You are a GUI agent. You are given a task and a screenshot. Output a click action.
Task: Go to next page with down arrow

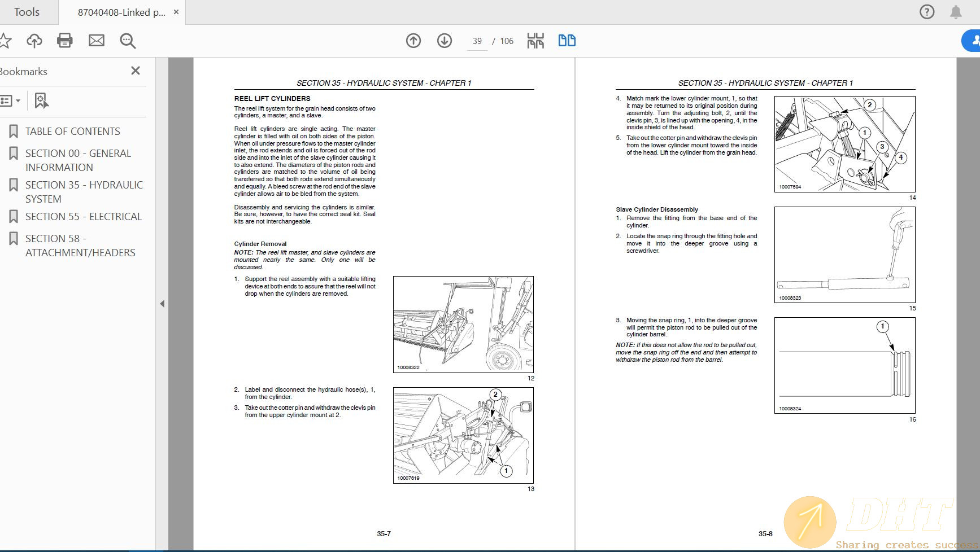click(x=445, y=41)
